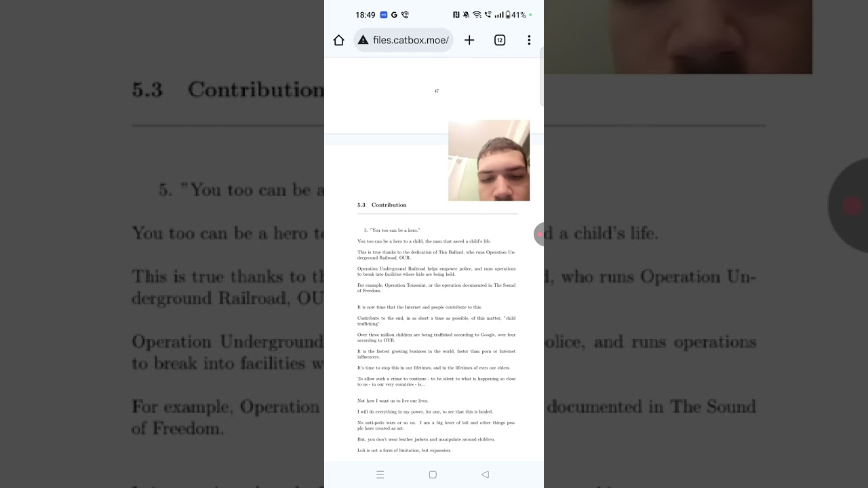
Task: Tap the Android back triangle button
Action: point(485,474)
